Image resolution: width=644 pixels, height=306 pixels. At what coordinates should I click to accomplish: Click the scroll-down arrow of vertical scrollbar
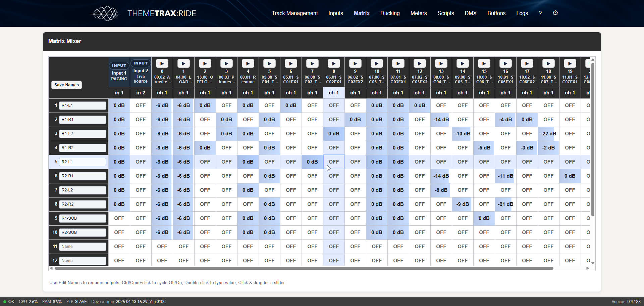click(593, 263)
